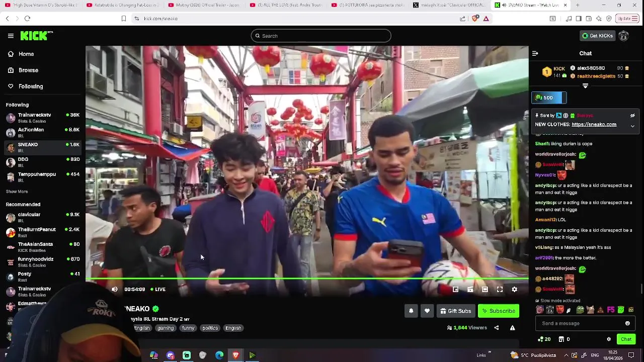Click Get KICKs button
Viewport: 644px width, 362px height.
click(x=597, y=36)
